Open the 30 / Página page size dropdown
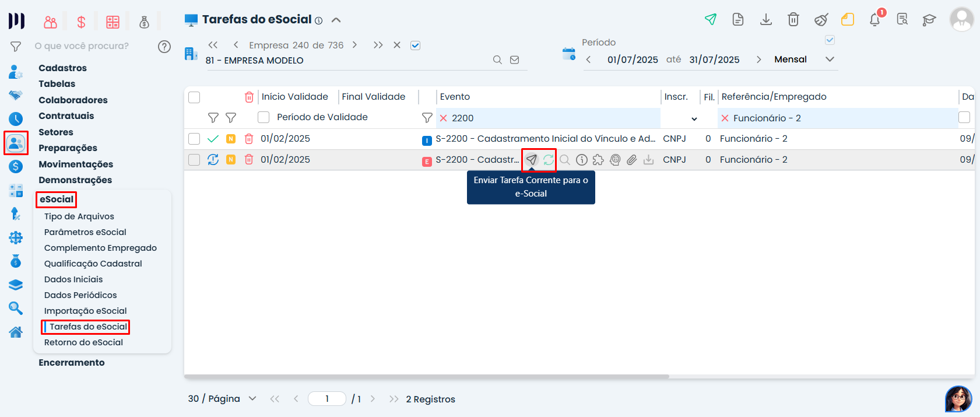The height and width of the screenshot is (417, 980). point(252,399)
